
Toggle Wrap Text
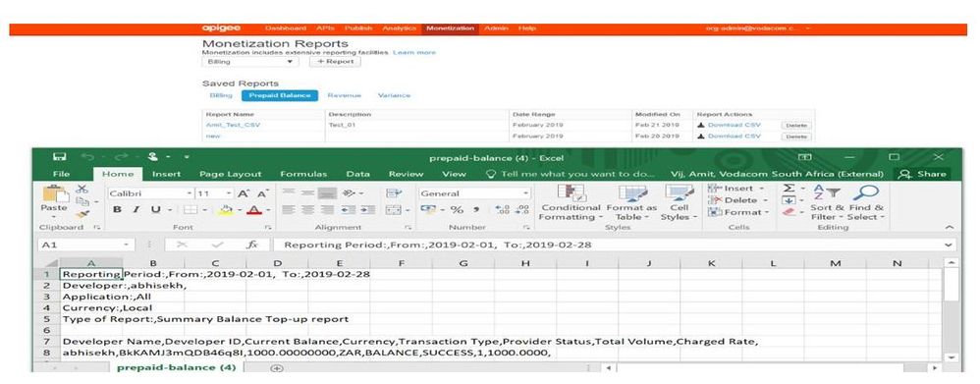coord(393,193)
